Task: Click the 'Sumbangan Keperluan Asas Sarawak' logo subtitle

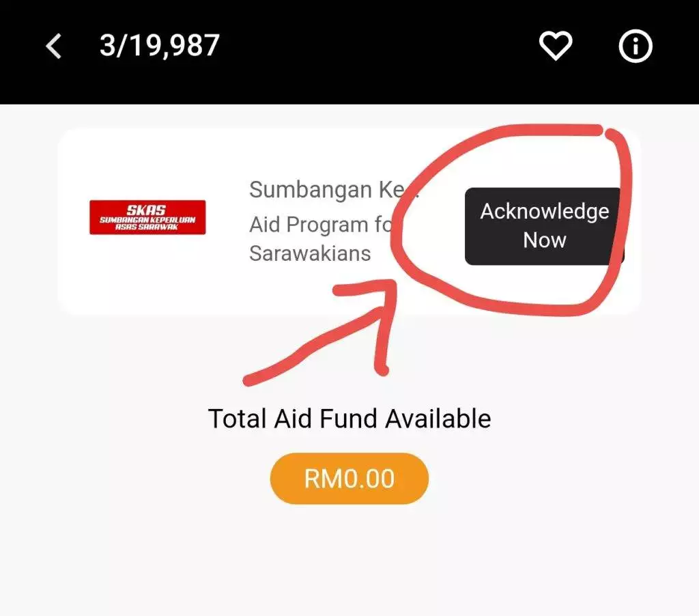Action: click(147, 223)
